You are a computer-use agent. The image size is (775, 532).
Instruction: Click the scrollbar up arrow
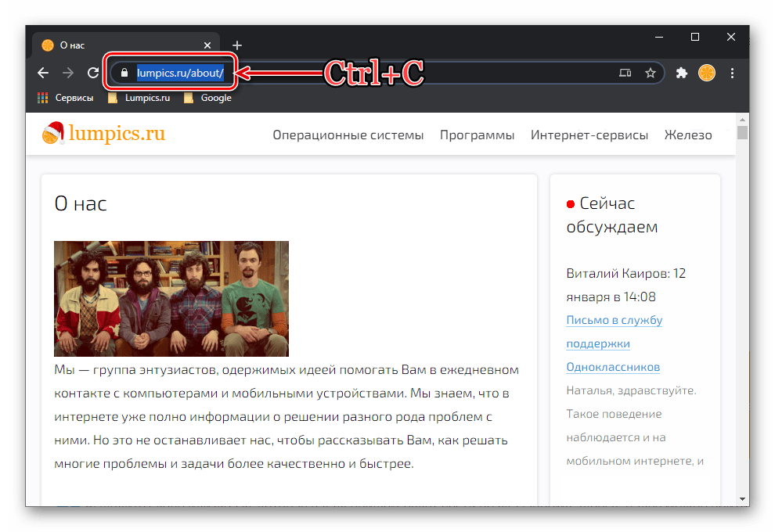tap(742, 120)
